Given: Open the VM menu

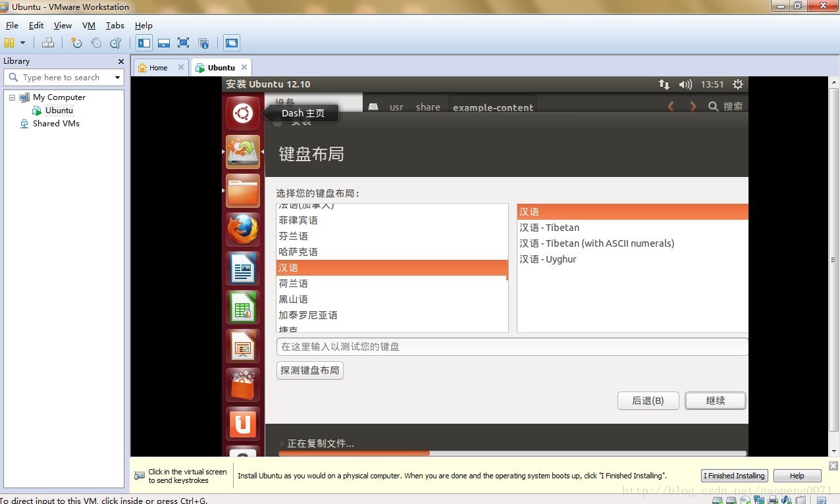Looking at the screenshot, I should point(89,26).
